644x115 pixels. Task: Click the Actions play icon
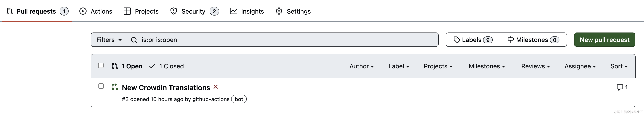83,11
